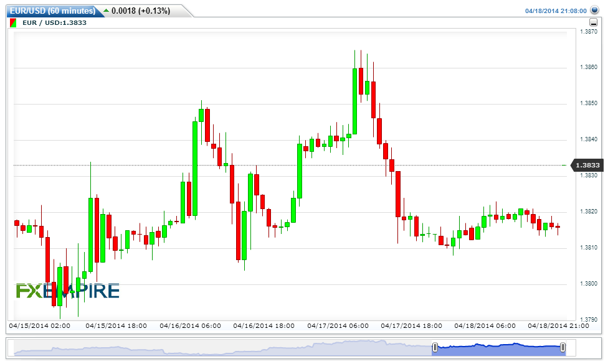
Task: Click the 04/18/2014 06:00 time axis label
Action: tap(485, 325)
